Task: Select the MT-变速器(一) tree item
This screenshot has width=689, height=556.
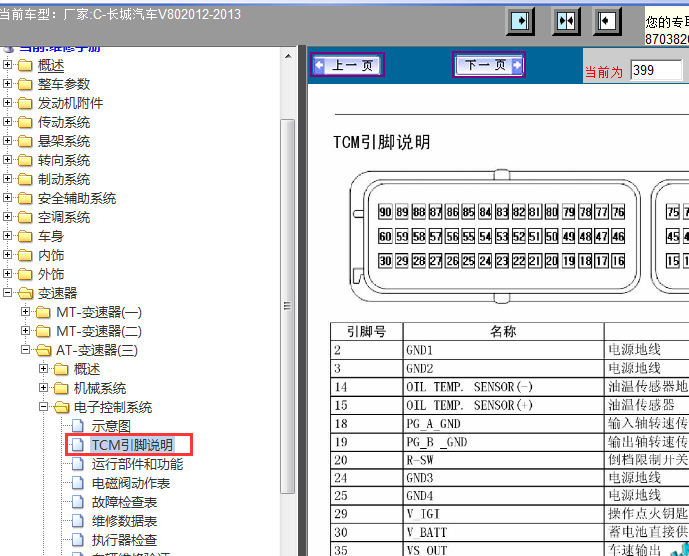Action: tap(99, 312)
